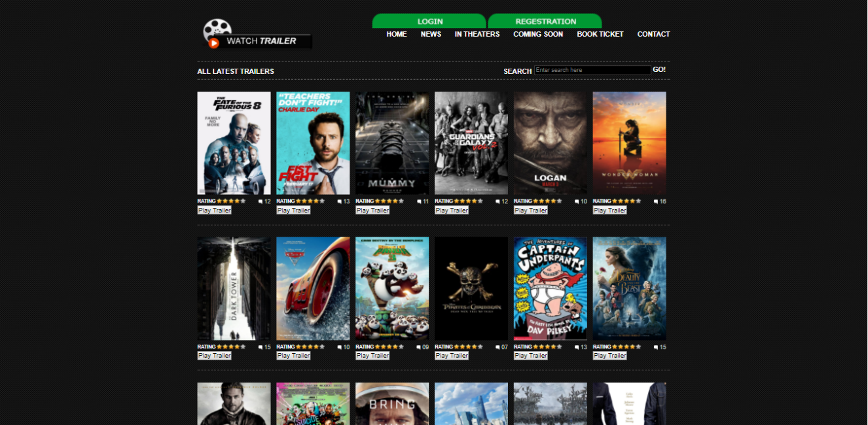Select Book Ticket in the navigation

click(600, 34)
